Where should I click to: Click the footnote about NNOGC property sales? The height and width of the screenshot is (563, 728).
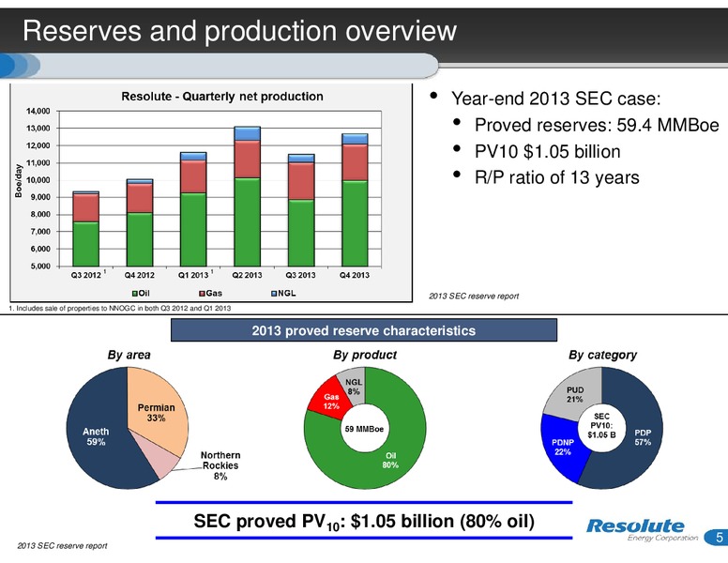pos(120,308)
